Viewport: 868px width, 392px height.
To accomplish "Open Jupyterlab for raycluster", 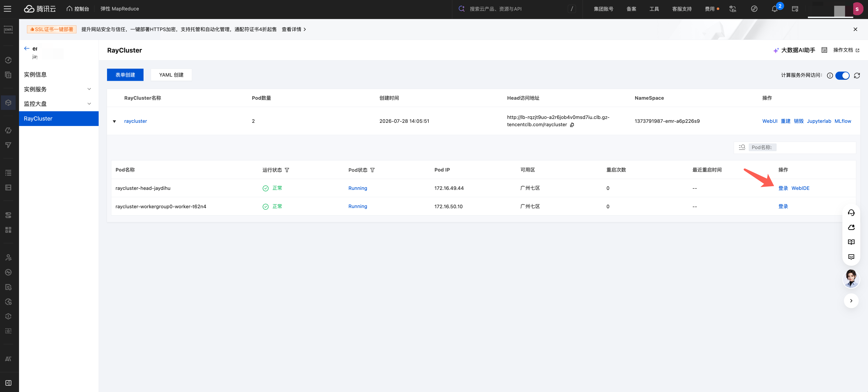I will pyautogui.click(x=819, y=121).
